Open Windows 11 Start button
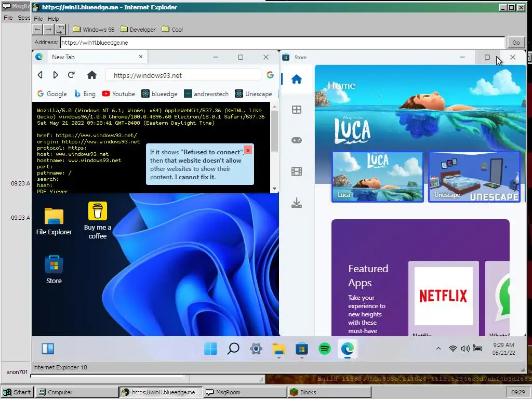This screenshot has width=532, height=399. 210,349
